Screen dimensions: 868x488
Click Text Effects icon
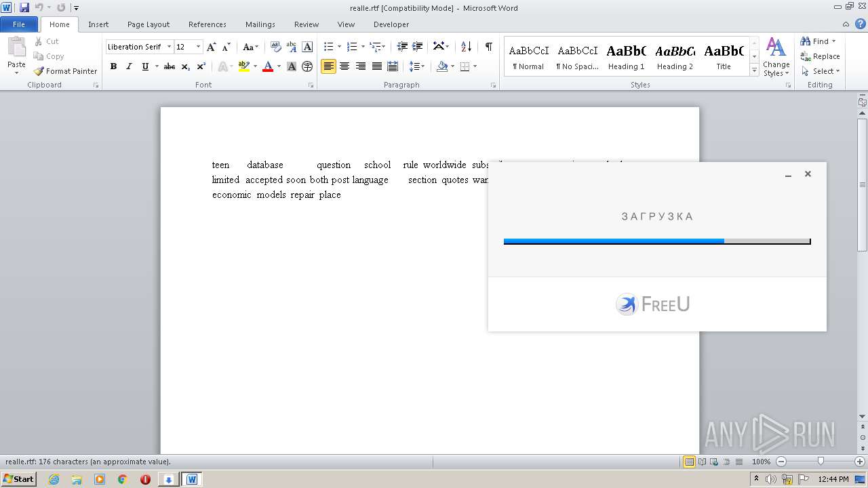222,66
